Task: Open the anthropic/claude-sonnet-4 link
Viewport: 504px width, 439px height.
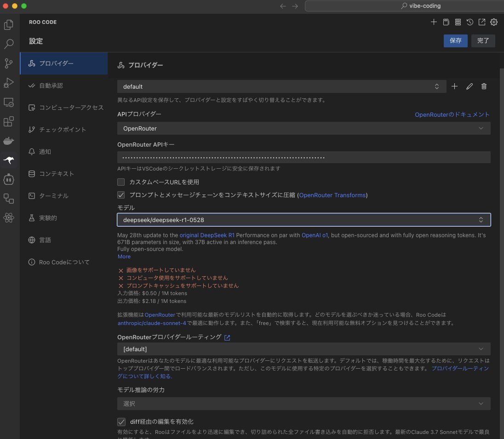Action: [x=152, y=323]
